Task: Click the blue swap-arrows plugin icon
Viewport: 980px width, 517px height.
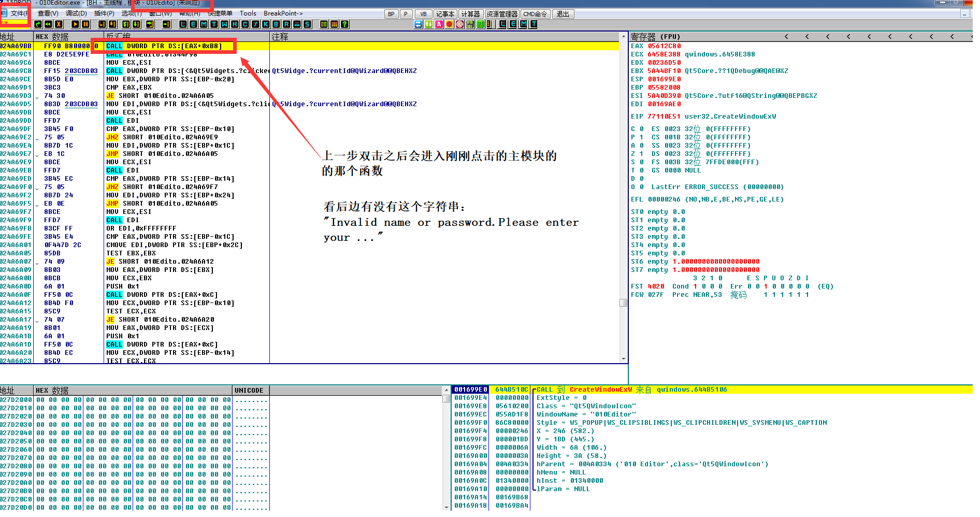Action: click(419, 24)
